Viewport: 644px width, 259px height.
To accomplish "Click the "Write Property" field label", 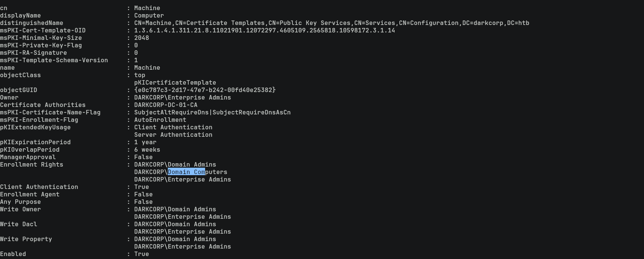I will pos(26,239).
